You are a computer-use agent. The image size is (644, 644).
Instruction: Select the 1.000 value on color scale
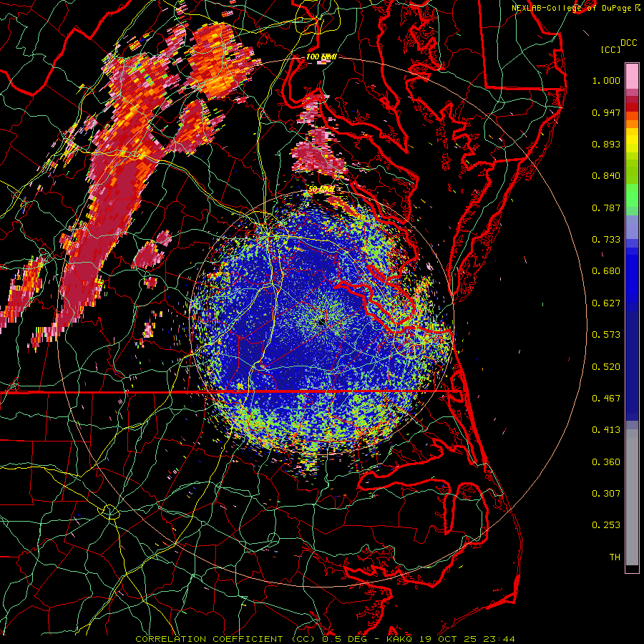(606, 80)
